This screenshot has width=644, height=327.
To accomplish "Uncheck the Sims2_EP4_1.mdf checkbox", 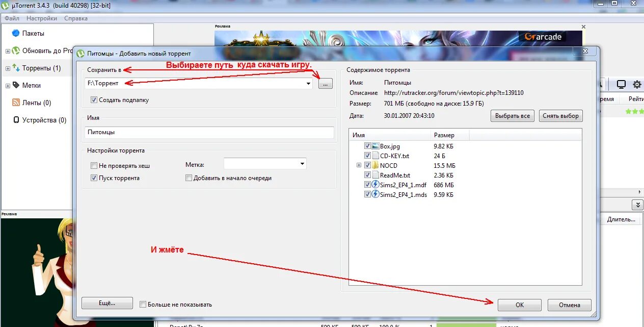I will tap(367, 185).
